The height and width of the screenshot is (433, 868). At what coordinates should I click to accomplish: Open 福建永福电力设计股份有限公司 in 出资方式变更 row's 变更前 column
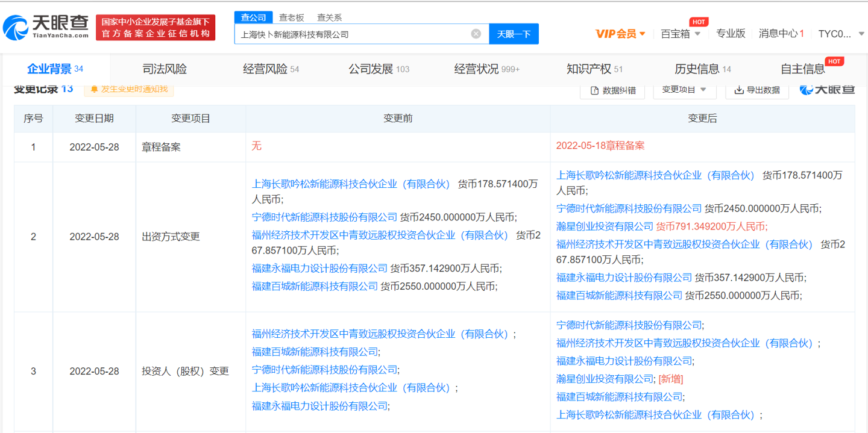coord(320,268)
